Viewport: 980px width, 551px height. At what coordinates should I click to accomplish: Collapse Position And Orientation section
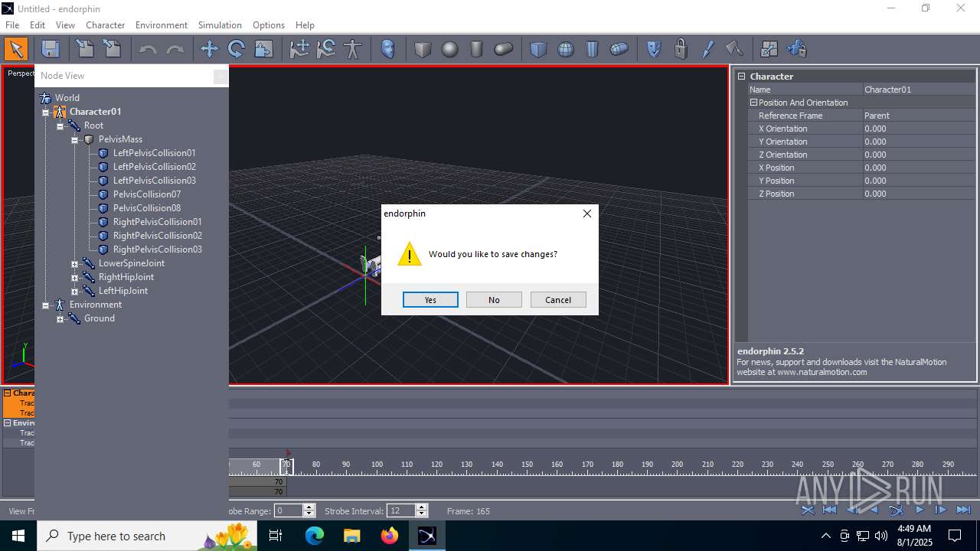click(753, 103)
